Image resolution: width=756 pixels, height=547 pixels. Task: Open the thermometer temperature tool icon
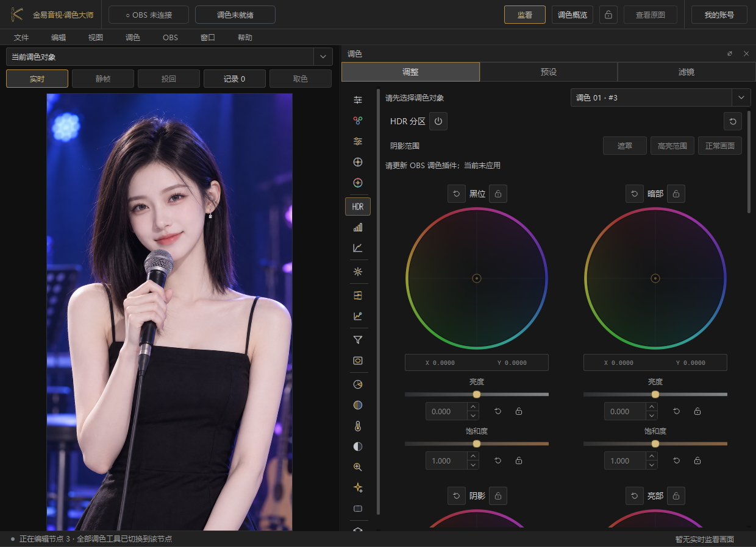(358, 426)
